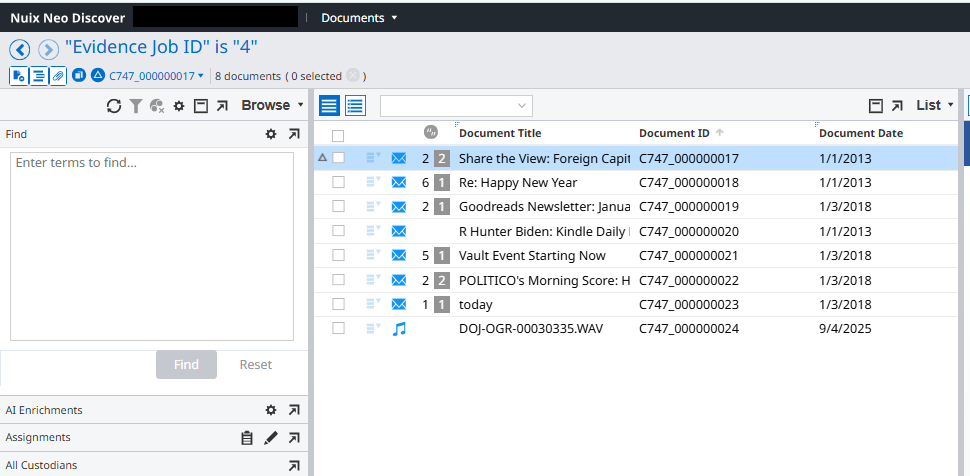The height and width of the screenshot is (476, 970).
Task: Open row menu for DOJ-OGR-00030335.WAV
Action: point(374,328)
